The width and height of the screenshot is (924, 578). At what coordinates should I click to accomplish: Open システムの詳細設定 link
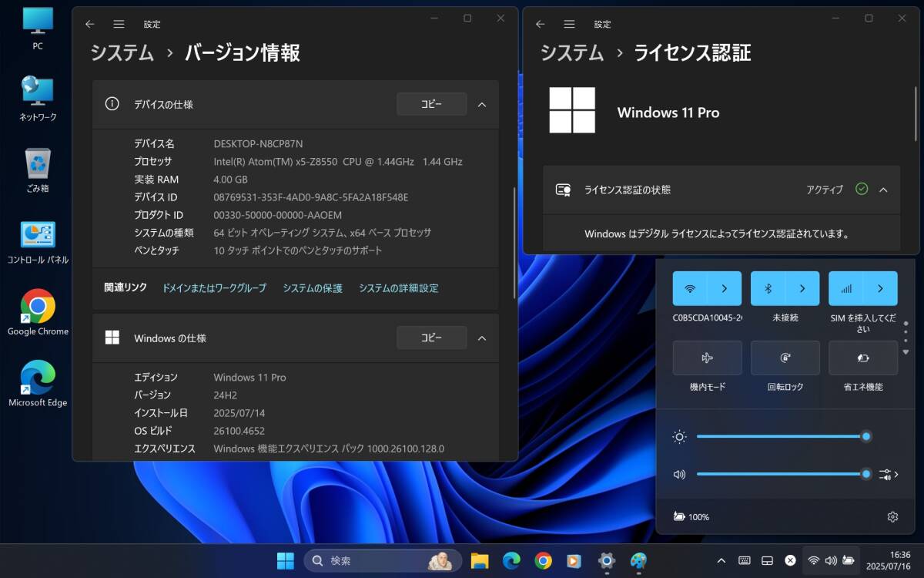399,288
